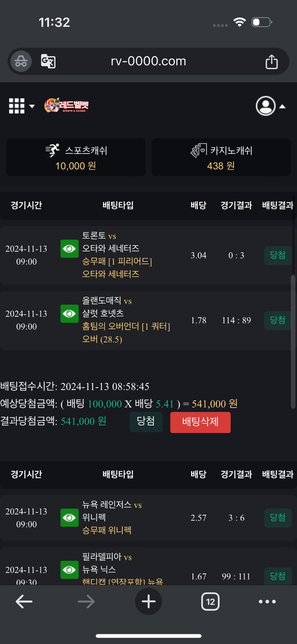Screen dimensions: 297x644
Task: Open the grid menu icon
Action: (17, 106)
